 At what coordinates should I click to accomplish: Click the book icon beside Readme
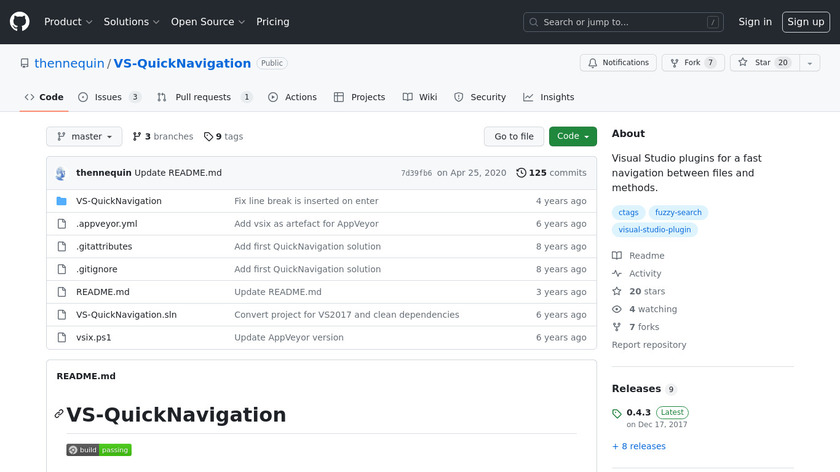coord(617,256)
